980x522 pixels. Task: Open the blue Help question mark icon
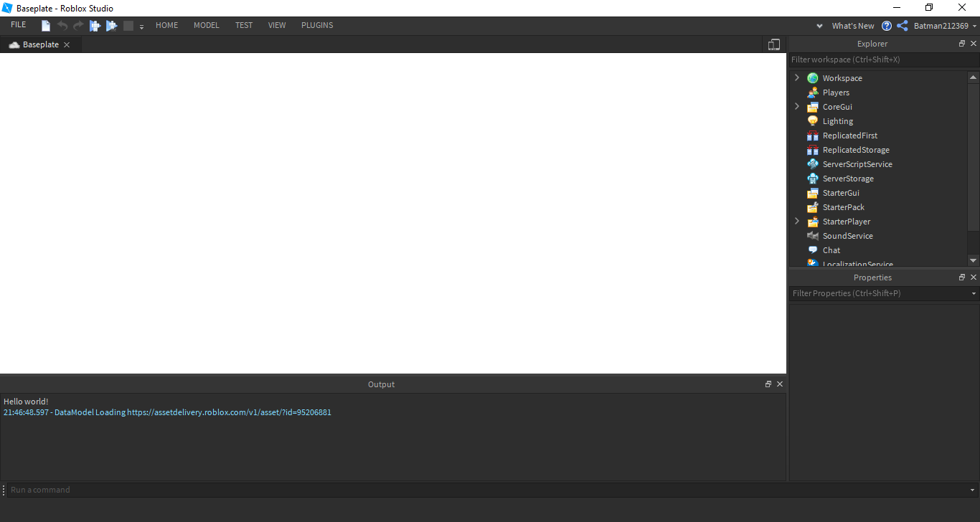887,26
